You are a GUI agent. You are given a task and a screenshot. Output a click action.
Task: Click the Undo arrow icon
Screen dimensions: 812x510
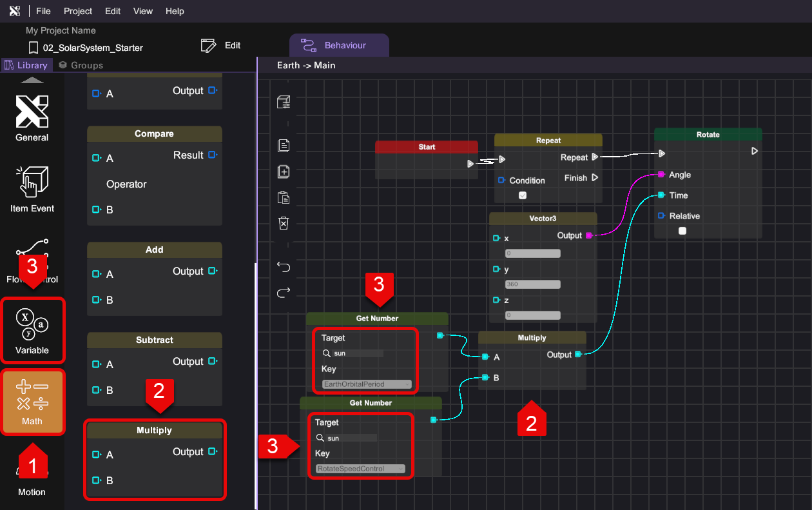pyautogui.click(x=284, y=267)
